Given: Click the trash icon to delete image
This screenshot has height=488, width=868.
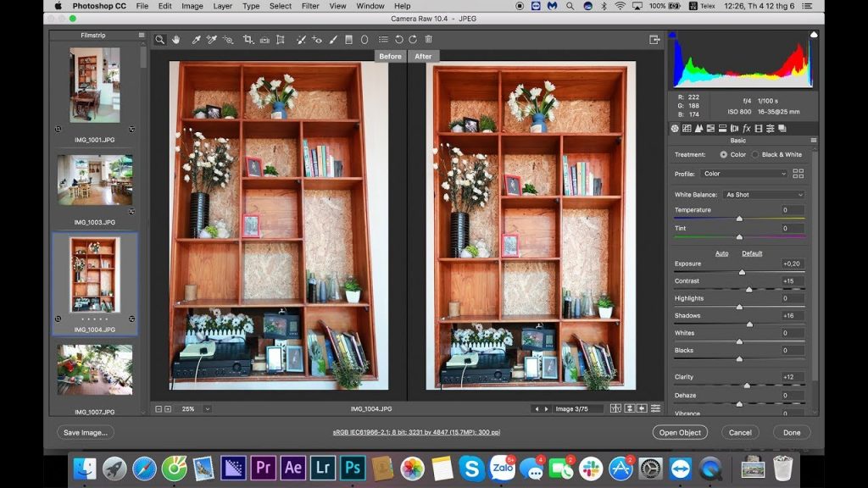Looking at the screenshot, I should 428,39.
